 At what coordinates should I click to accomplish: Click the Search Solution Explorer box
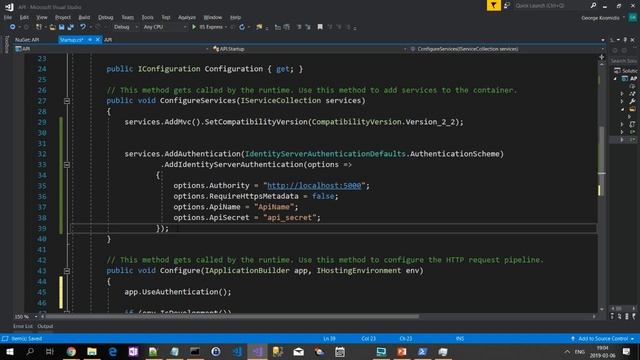click(624, 60)
